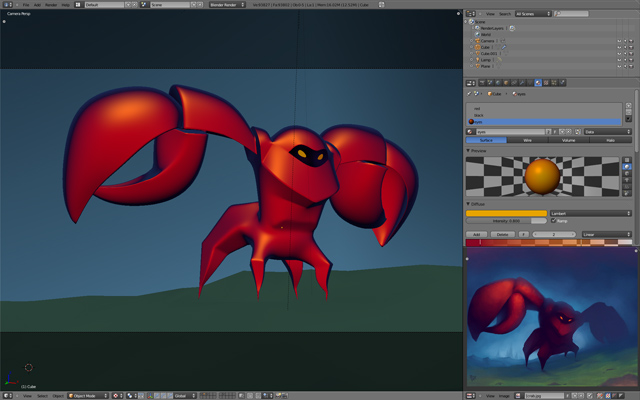Switch to the Wire material tab
This screenshot has height=400, width=640.
(527, 141)
